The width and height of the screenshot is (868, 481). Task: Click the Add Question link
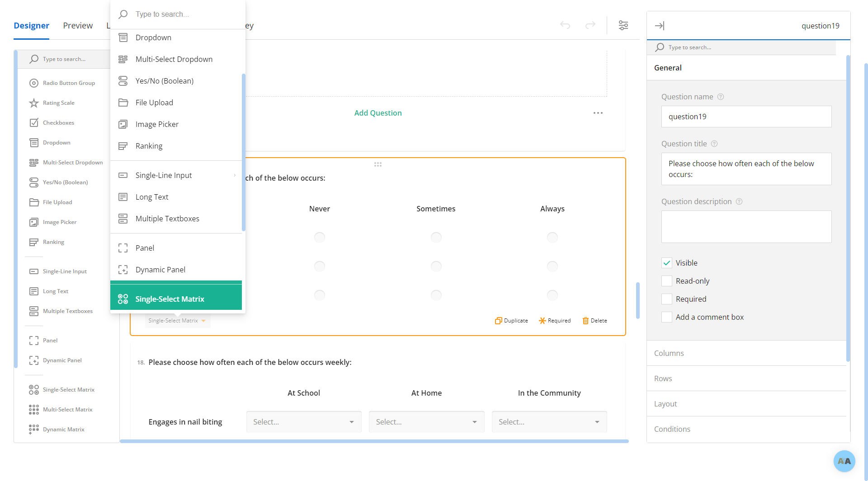[x=378, y=113]
